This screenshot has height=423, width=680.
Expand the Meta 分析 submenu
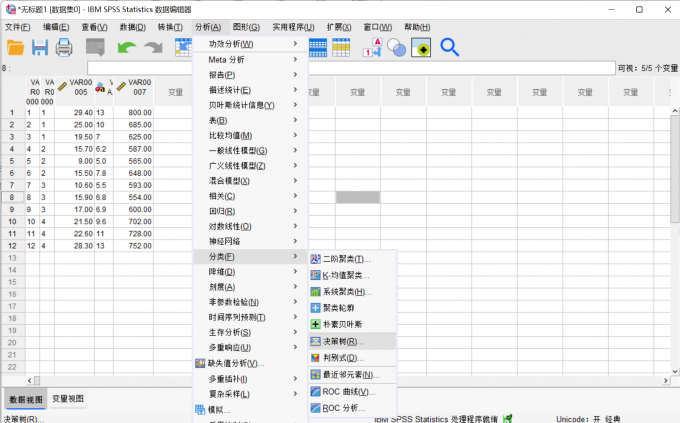pos(250,59)
